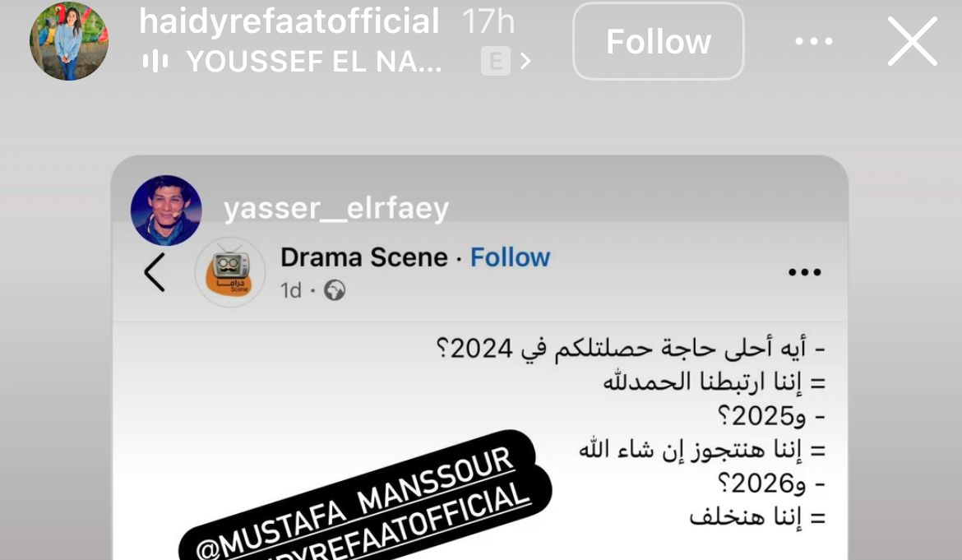
Task: Click the public globe icon
Action: coord(335,290)
